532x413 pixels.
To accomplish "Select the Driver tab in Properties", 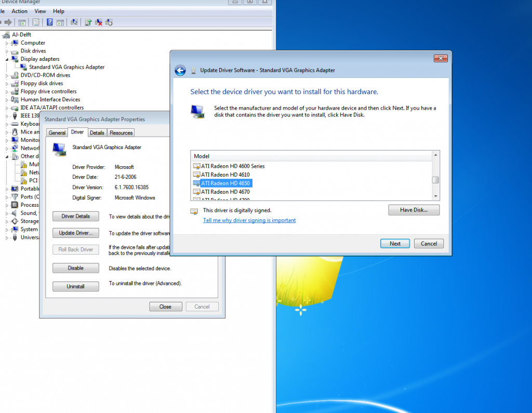I will point(77,132).
